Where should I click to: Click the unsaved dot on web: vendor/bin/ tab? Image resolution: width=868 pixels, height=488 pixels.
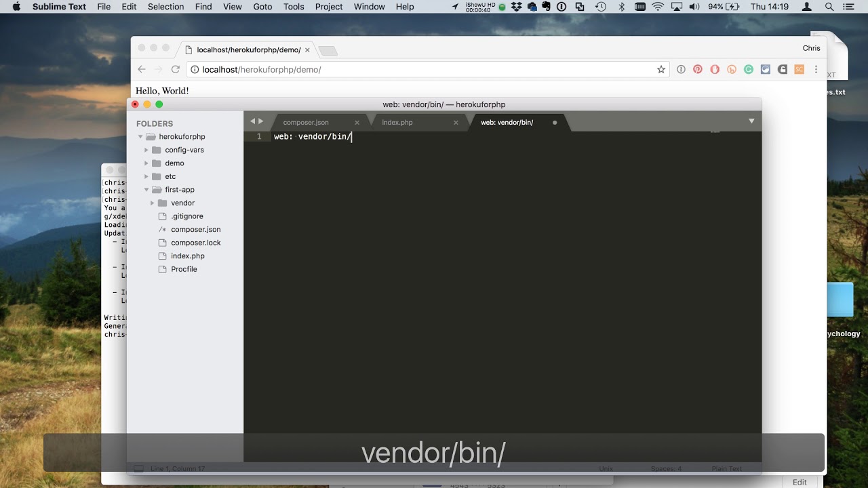tap(555, 123)
